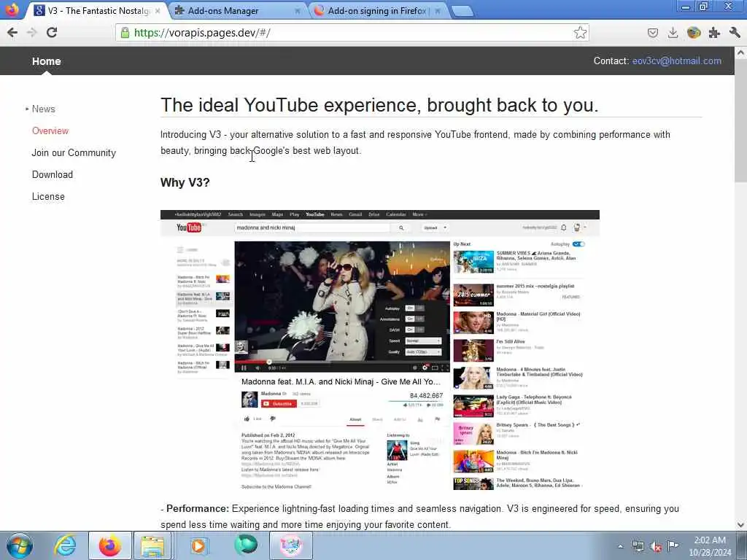Click the network tray icon

(x=638, y=547)
